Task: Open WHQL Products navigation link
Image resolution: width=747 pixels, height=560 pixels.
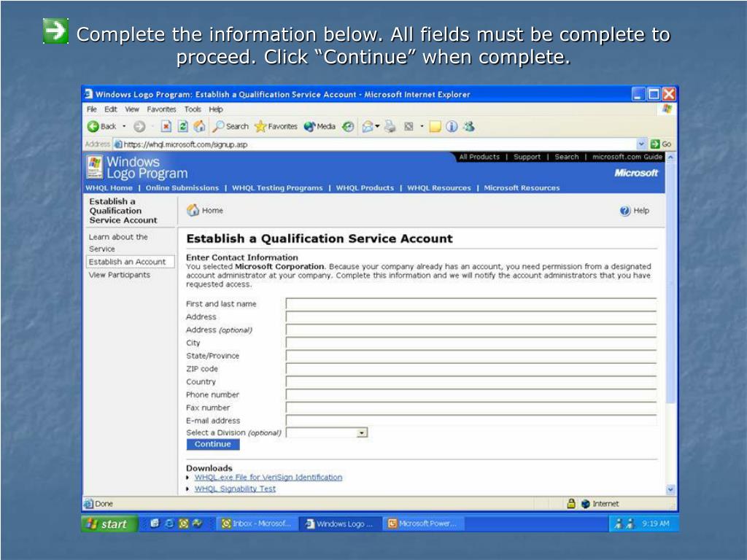Action: 365,187
